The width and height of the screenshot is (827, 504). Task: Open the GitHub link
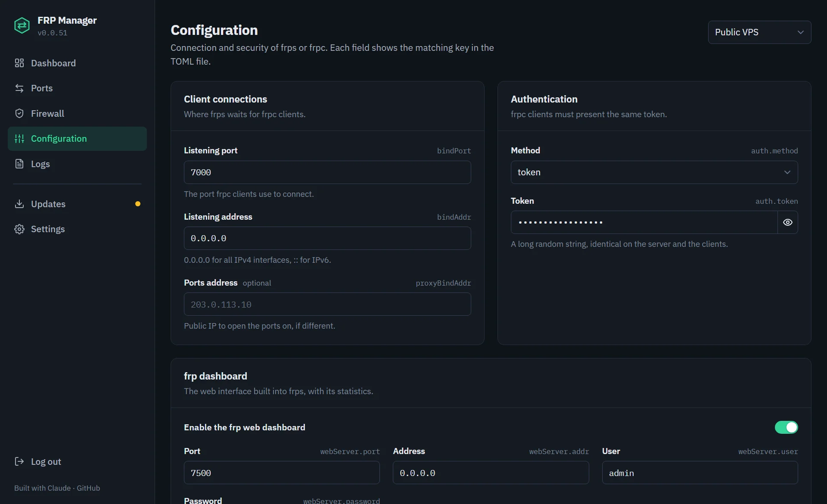(x=88, y=488)
